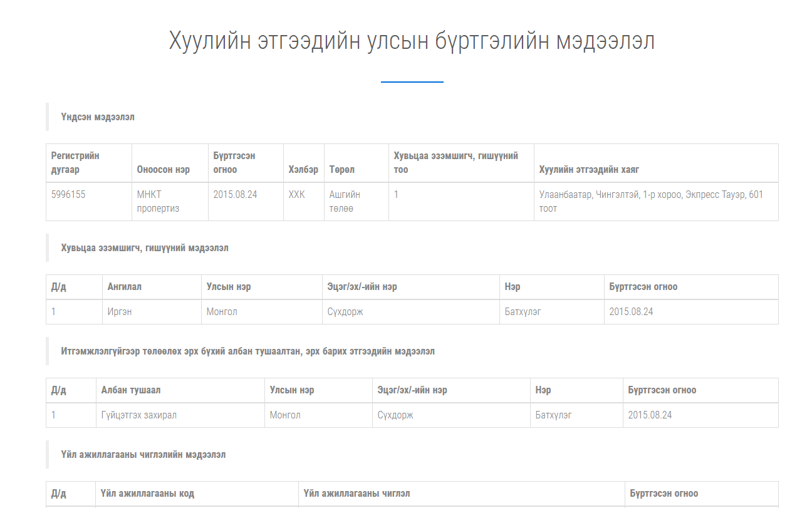The image size is (812, 508).
Task: Select the company name "МНКТ пропертиз"
Action: 158,202
